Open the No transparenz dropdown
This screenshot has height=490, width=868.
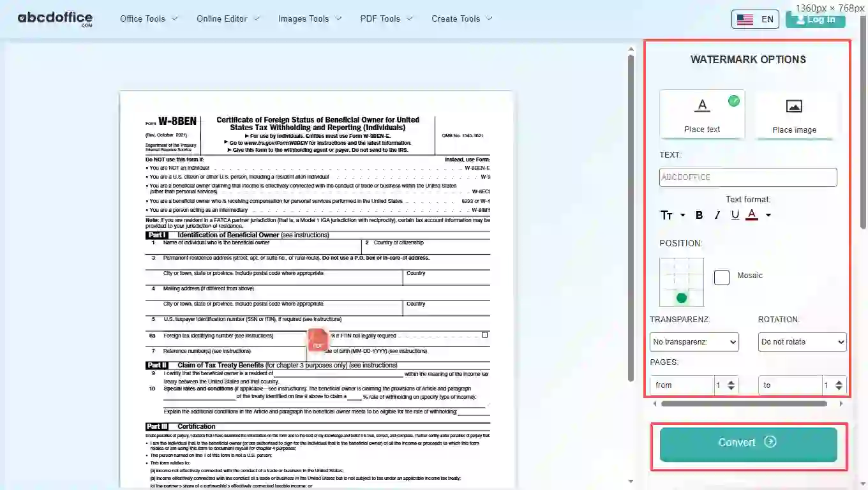point(694,342)
